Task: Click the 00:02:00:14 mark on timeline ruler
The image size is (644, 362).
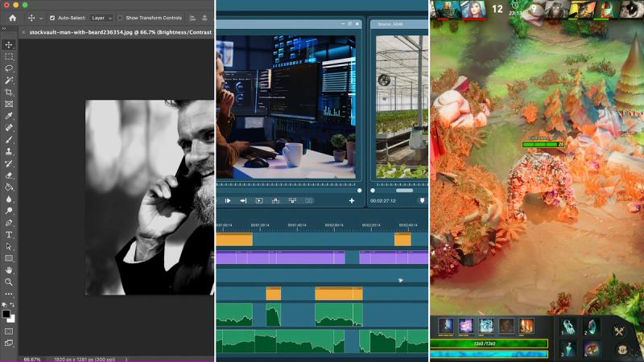Action: pyautogui.click(x=334, y=225)
